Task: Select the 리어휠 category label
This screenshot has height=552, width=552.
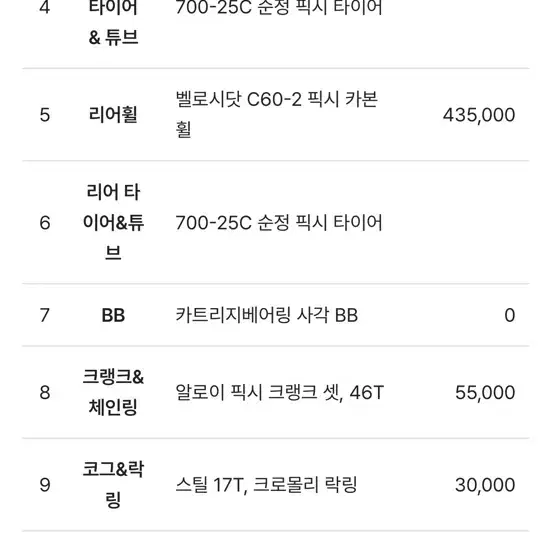Action: point(113,115)
